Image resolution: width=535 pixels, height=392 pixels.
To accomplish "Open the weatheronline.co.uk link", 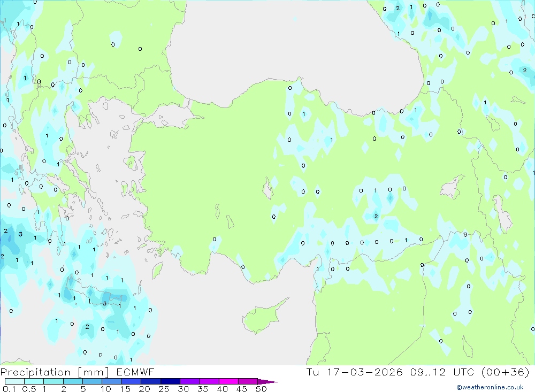I will pyautogui.click(x=490, y=387).
